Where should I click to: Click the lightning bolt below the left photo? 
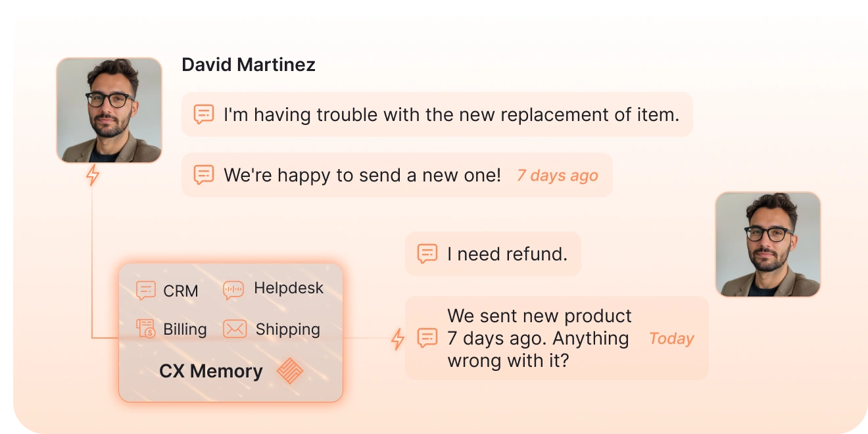click(93, 175)
